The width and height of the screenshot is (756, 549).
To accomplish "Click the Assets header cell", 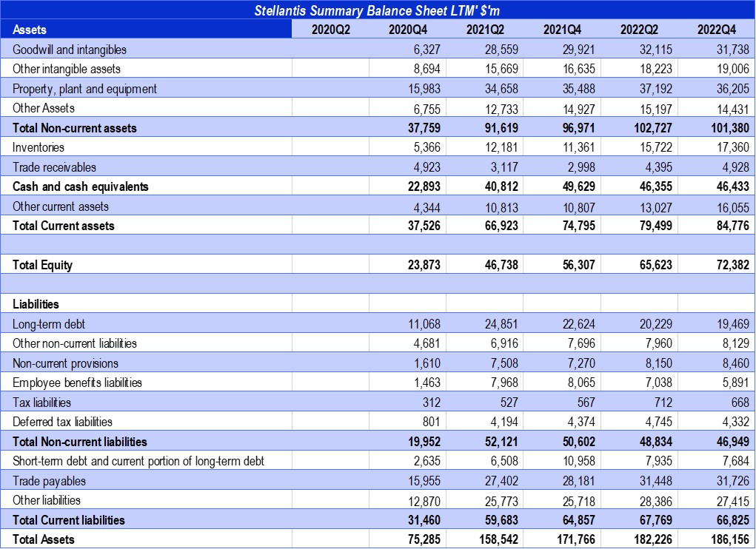I will click(x=30, y=30).
